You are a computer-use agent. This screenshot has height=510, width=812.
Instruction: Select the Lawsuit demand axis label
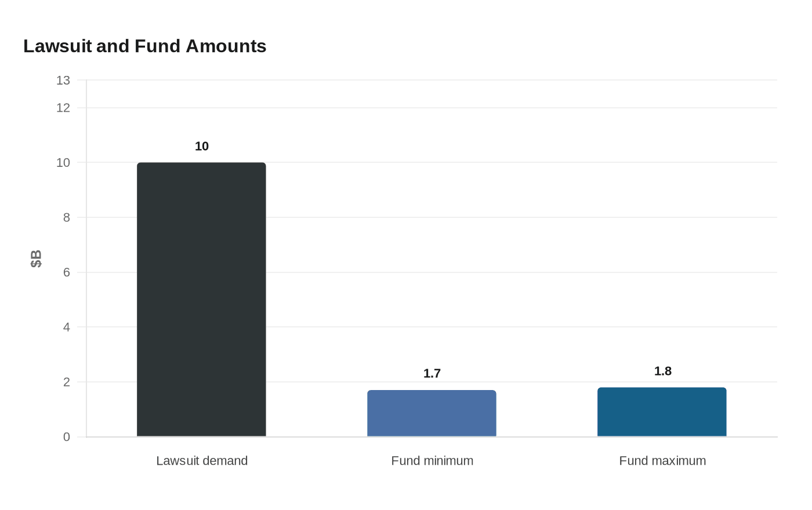(x=202, y=461)
